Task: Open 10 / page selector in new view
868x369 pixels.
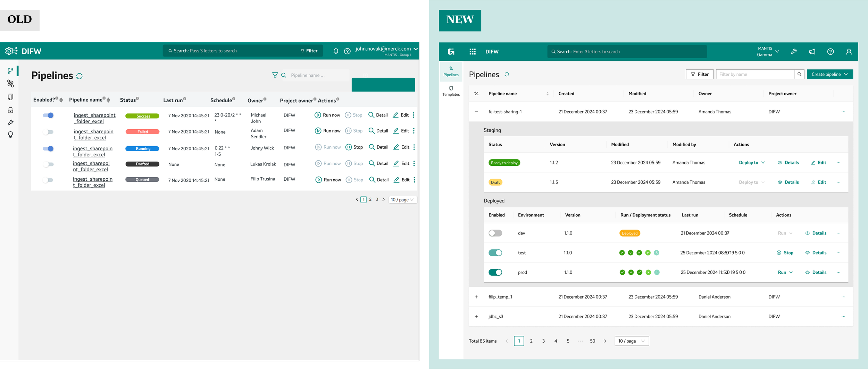Action: click(x=632, y=341)
